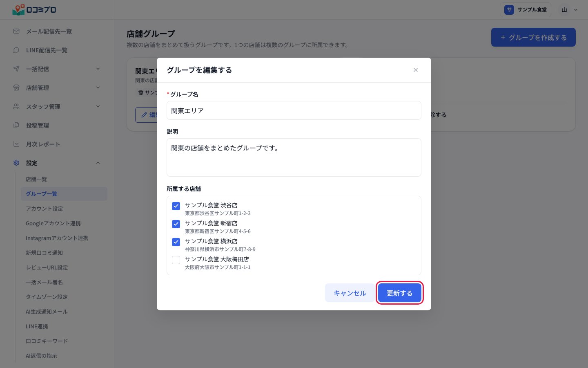Click the 更新する button
Image resolution: width=588 pixels, height=368 pixels.
(399, 293)
